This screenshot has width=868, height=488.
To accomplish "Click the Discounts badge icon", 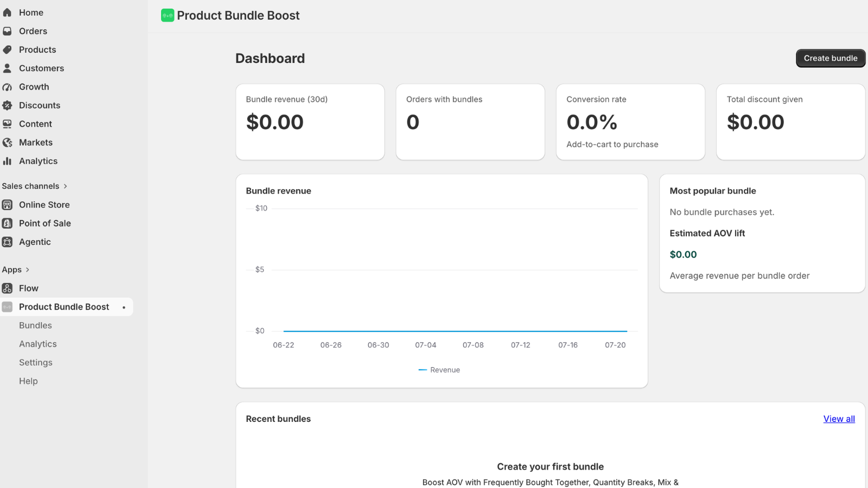I will pos(7,105).
